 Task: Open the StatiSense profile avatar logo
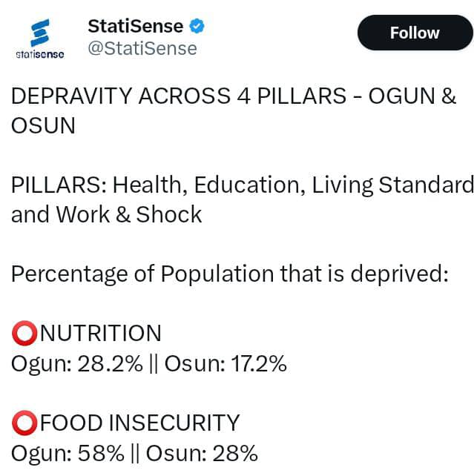point(39,33)
